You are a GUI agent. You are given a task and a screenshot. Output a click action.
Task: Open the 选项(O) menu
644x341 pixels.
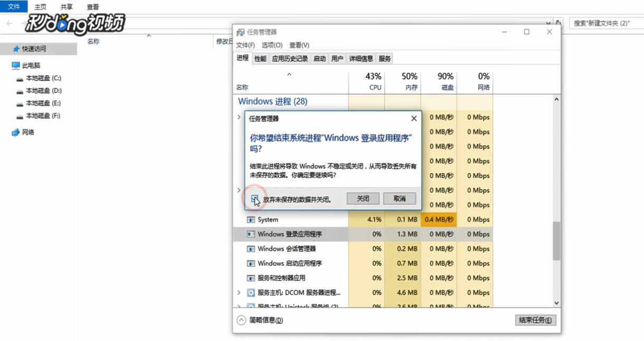click(271, 45)
